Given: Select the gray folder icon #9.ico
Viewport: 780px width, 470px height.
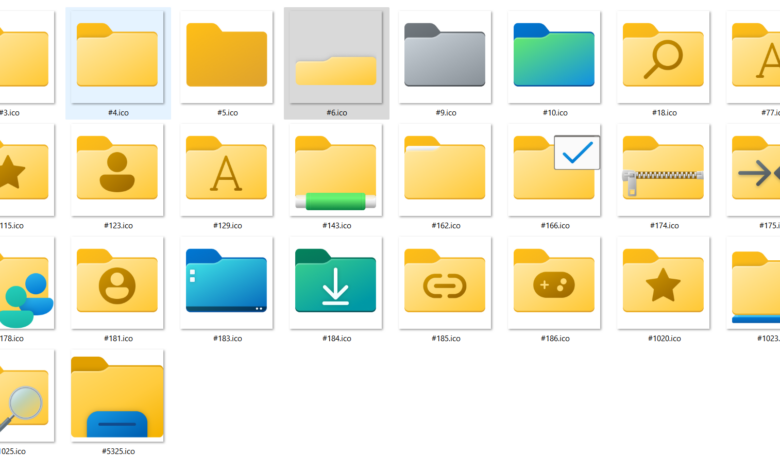Looking at the screenshot, I should [445, 57].
